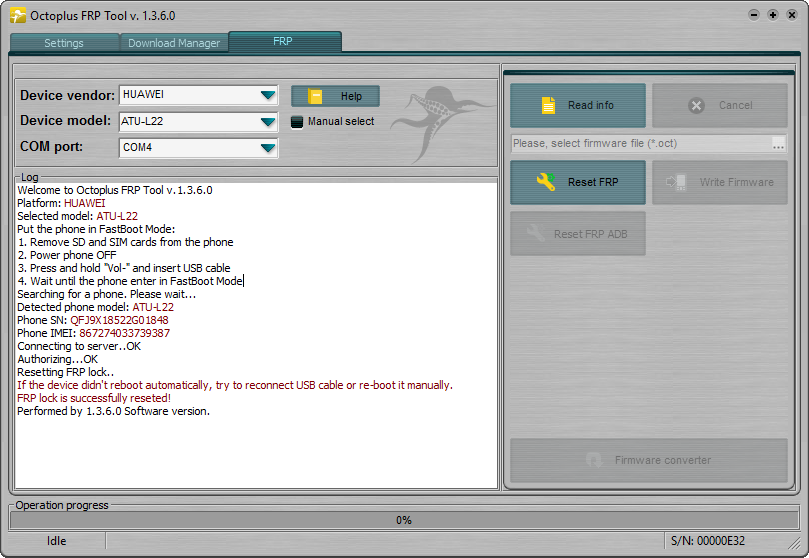Click the Help button
This screenshot has height=558, width=809.
click(335, 96)
